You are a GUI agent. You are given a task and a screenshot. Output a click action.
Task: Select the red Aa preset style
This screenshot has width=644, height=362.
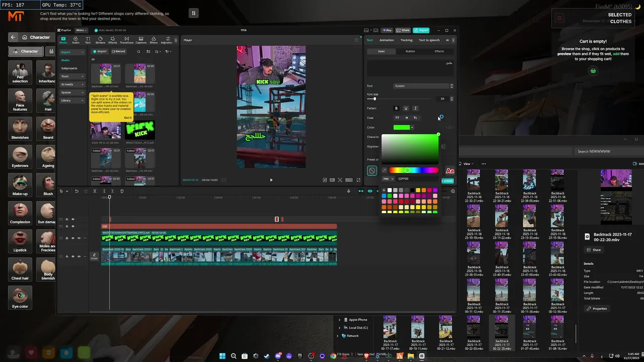pyautogui.click(x=450, y=171)
